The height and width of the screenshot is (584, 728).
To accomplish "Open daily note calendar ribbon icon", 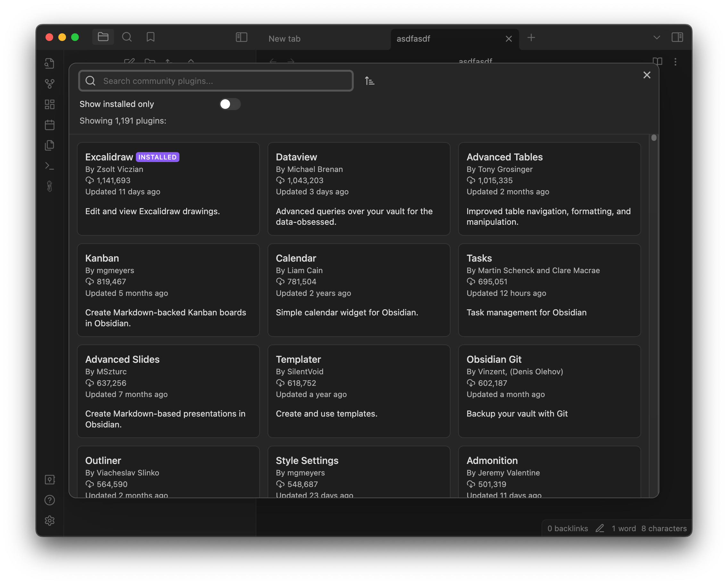I will (50, 125).
